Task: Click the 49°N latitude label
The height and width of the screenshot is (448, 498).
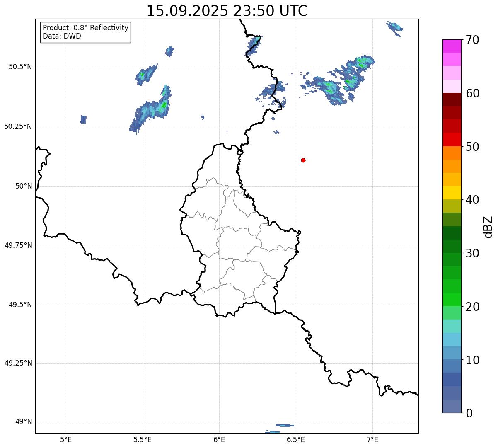Action: 24,422
